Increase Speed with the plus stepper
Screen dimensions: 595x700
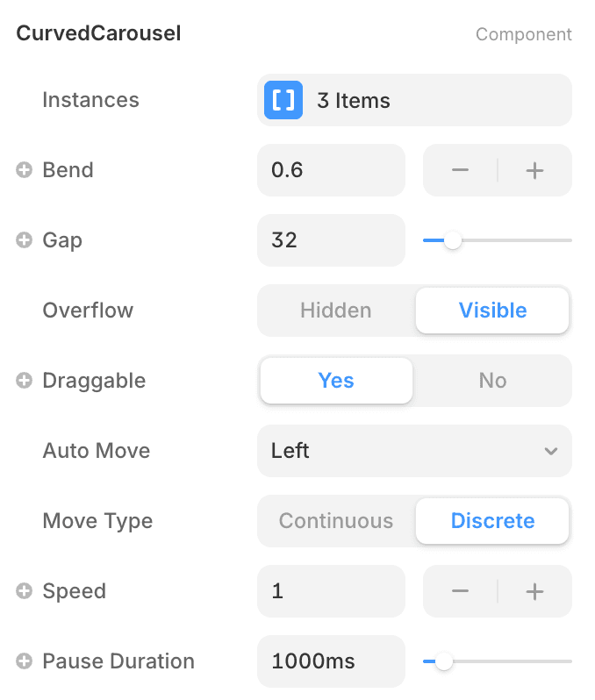(x=534, y=591)
